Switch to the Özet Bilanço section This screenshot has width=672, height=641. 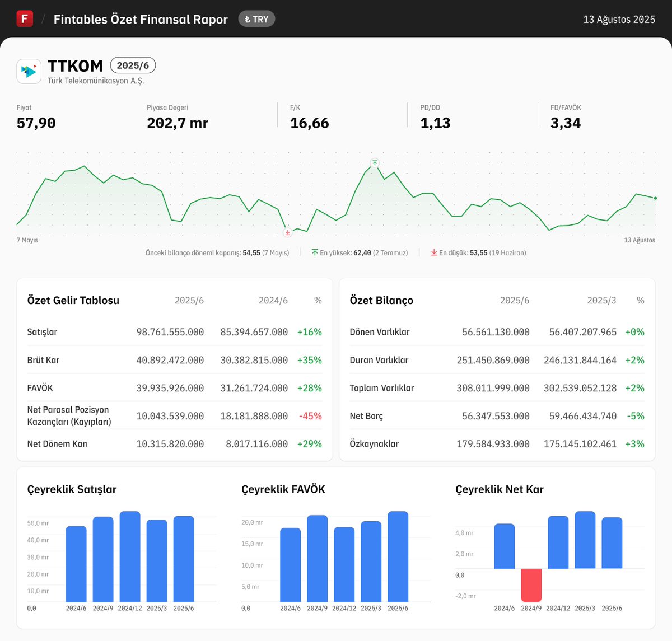tap(381, 300)
